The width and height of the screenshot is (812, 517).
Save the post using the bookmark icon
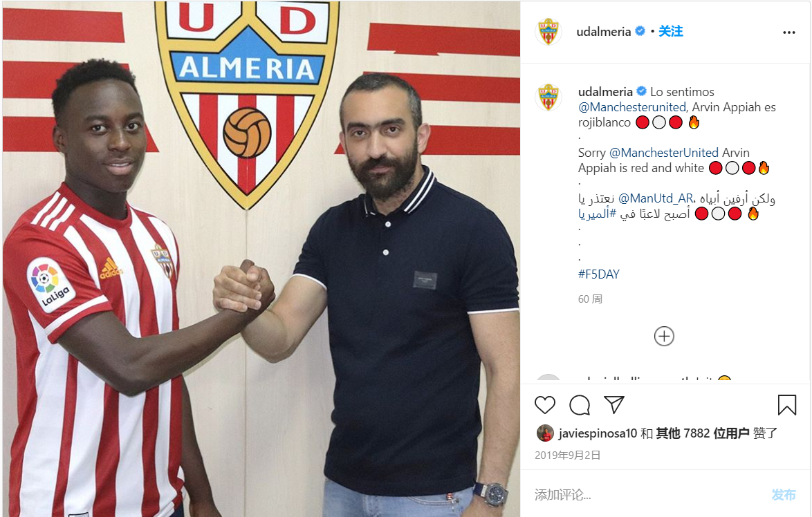click(786, 405)
